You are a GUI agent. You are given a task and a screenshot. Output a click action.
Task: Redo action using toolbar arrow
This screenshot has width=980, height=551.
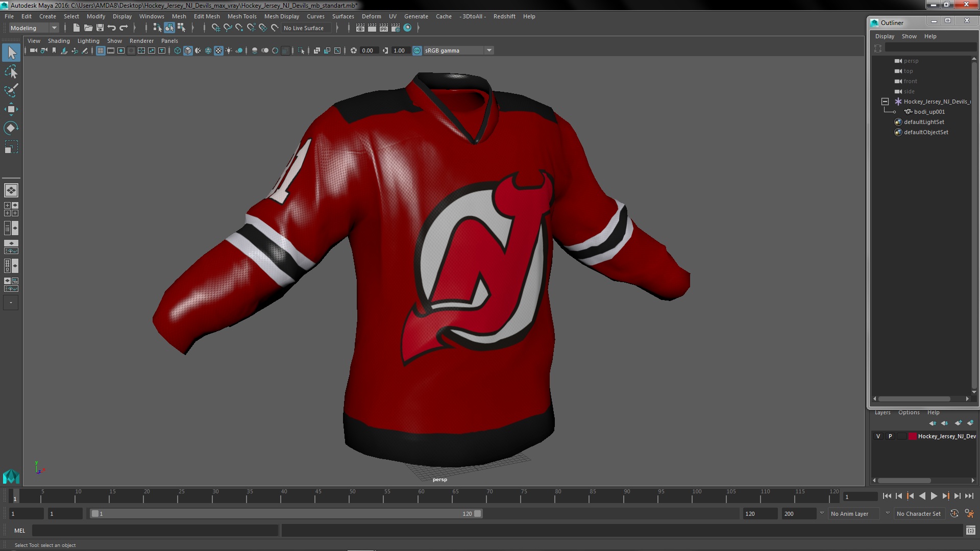[x=124, y=28]
